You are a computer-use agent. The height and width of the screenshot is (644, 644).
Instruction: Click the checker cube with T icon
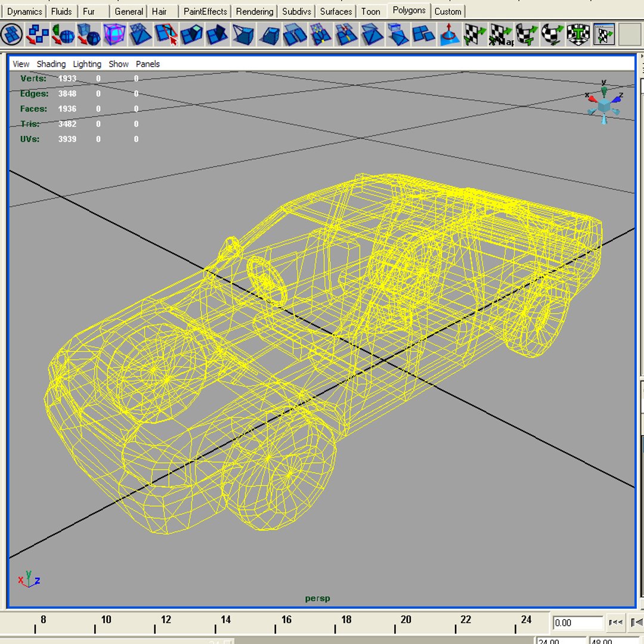pyautogui.click(x=578, y=35)
